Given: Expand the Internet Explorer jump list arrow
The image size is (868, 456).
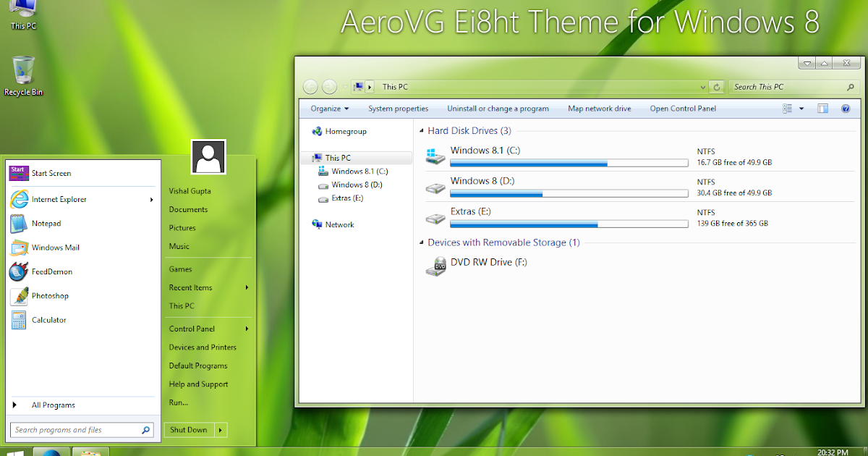Looking at the screenshot, I should 152,200.
